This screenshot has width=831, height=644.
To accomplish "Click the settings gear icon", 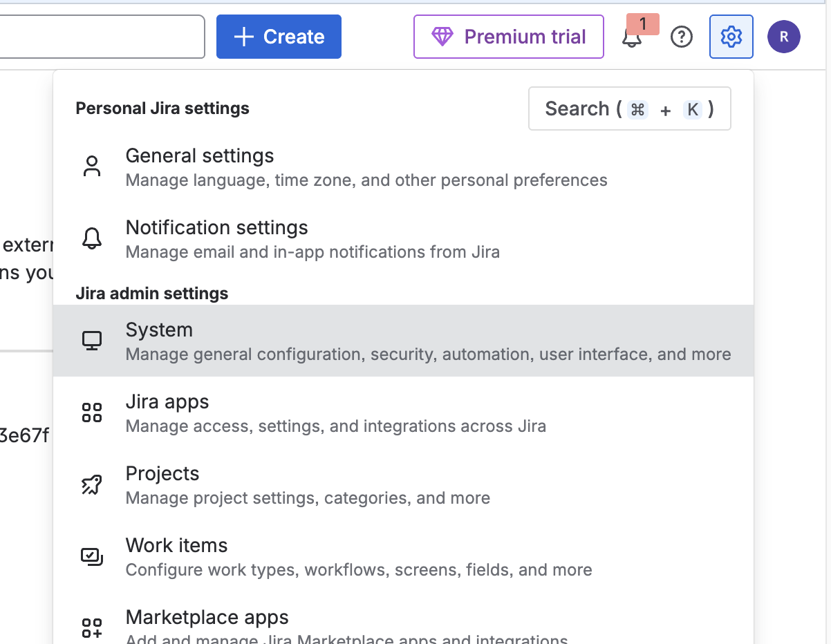I will pos(731,37).
